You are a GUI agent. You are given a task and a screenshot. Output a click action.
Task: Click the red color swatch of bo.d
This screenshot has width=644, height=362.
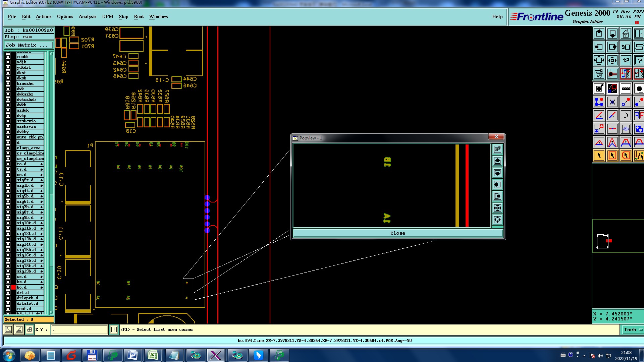pos(13,287)
